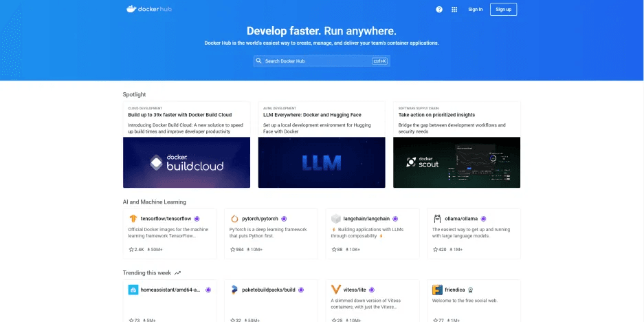Click the LLM banner image

[x=322, y=162]
